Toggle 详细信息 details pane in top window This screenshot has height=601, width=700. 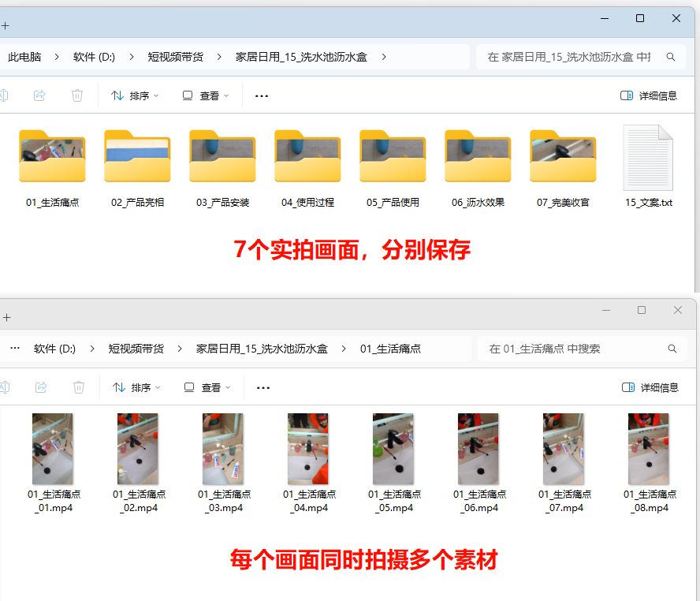pos(649,95)
